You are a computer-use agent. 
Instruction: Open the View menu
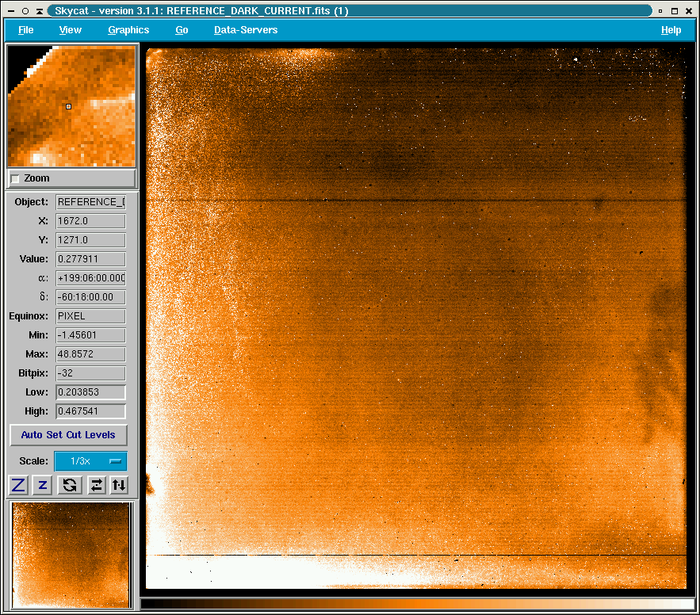point(71,30)
